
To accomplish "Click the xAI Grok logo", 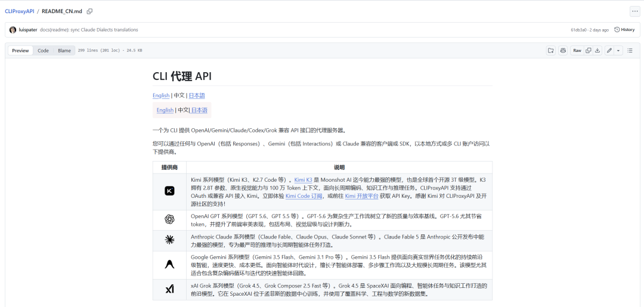I will click(x=169, y=289).
